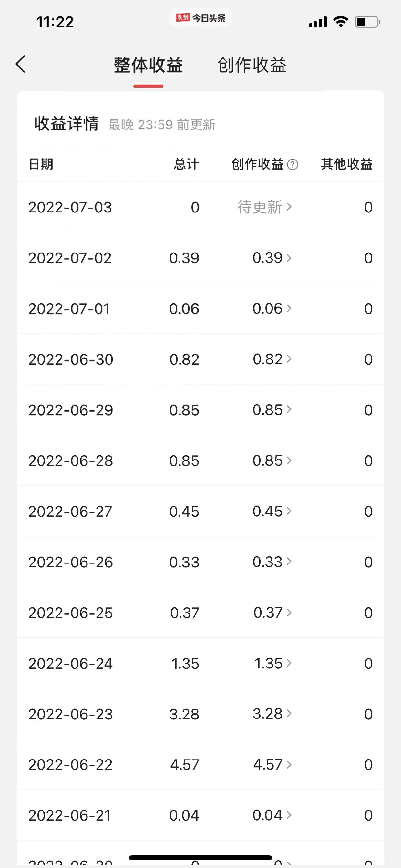Tap the 其他收益 column header
The height and width of the screenshot is (868, 401).
click(x=347, y=164)
